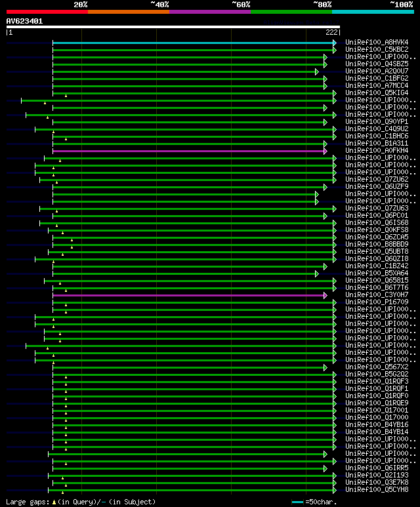Open hit UniRef100_A8HVK4
The width and height of the screenshot is (420, 507).
click(377, 43)
